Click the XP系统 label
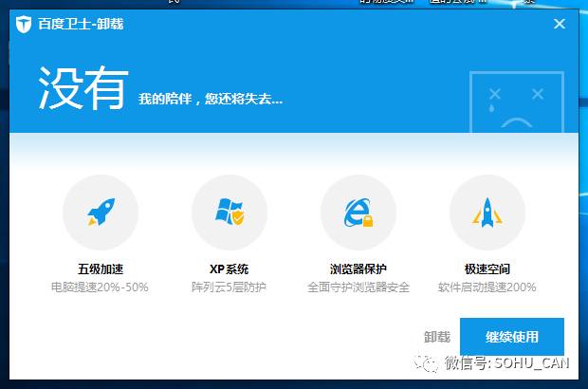 tap(230, 269)
